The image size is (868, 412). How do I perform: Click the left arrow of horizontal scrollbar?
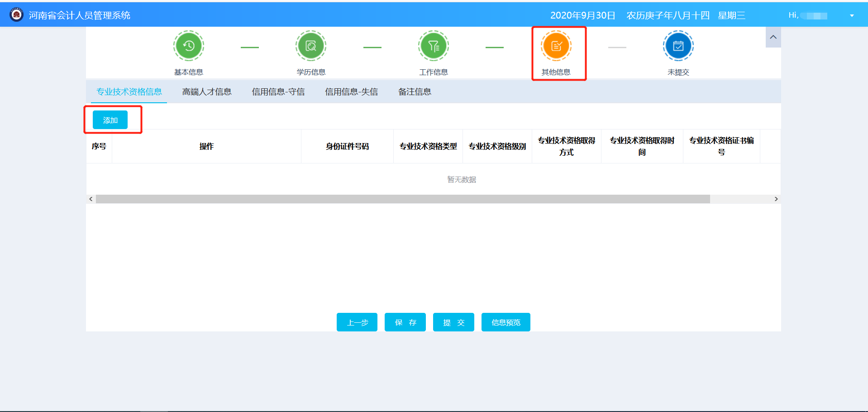click(91, 199)
